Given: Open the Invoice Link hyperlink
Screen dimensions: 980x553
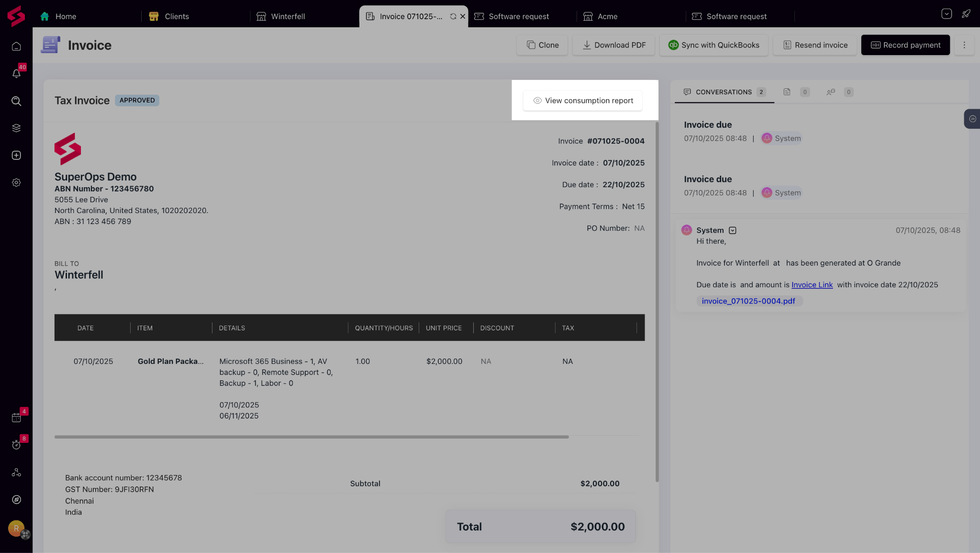Looking at the screenshot, I should click(x=812, y=285).
